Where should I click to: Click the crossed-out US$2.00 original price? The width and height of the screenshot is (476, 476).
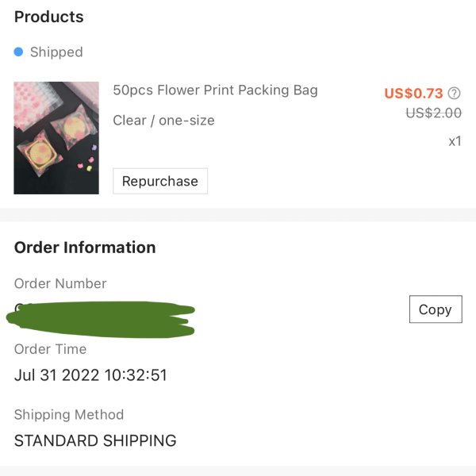point(434,113)
